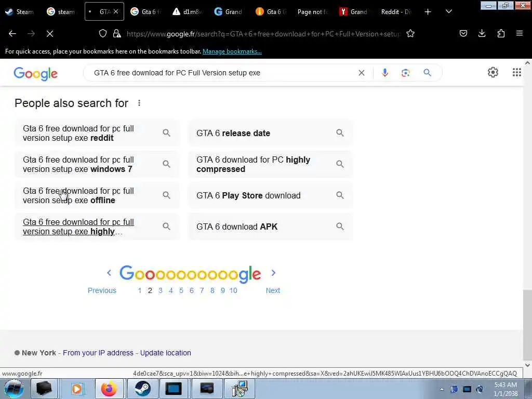
Task: Open more options beside People also search for
Action: [139, 103]
